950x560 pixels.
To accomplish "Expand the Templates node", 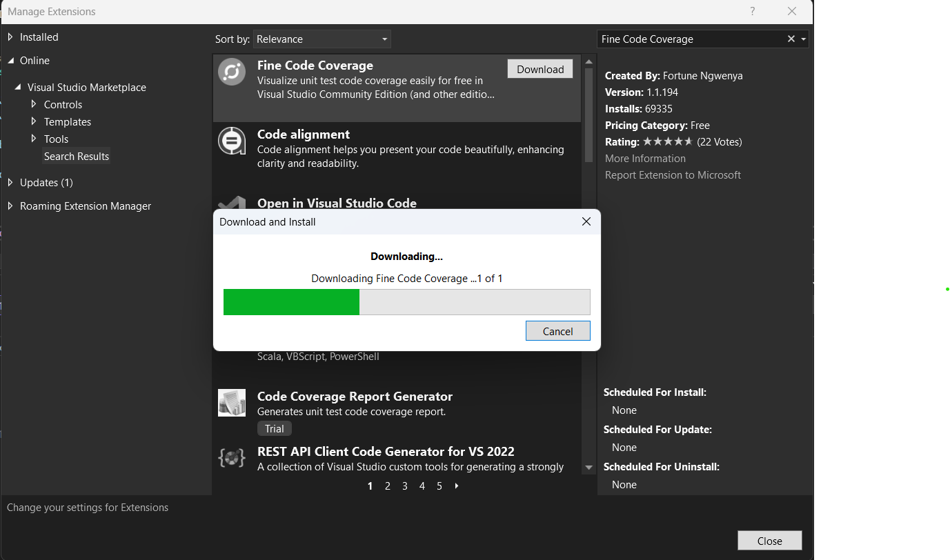I will (x=34, y=122).
